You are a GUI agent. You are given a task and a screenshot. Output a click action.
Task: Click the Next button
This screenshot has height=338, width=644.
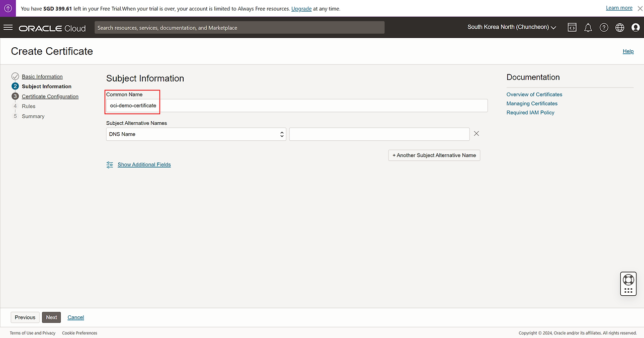[x=51, y=317]
